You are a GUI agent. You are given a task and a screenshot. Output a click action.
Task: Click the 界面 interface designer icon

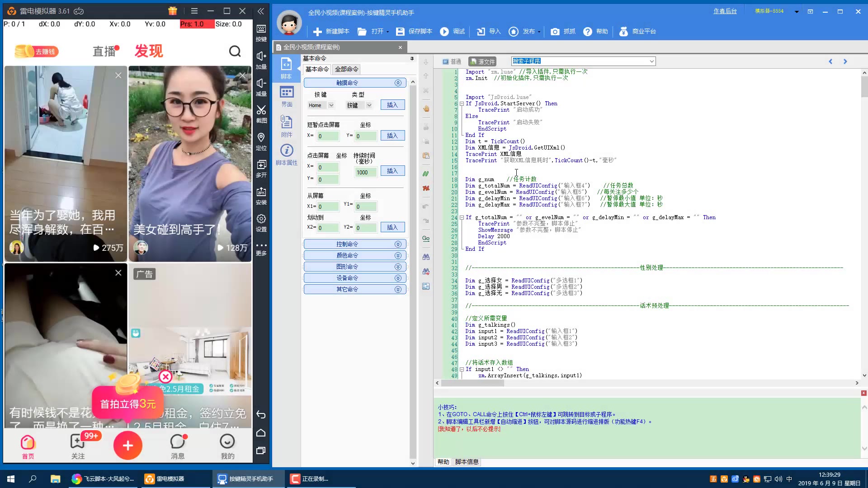point(287,93)
